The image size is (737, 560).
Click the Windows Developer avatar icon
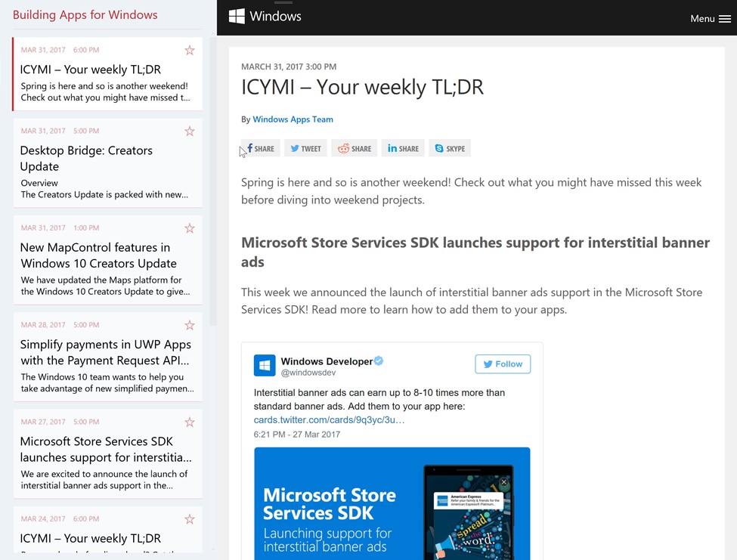tap(265, 366)
